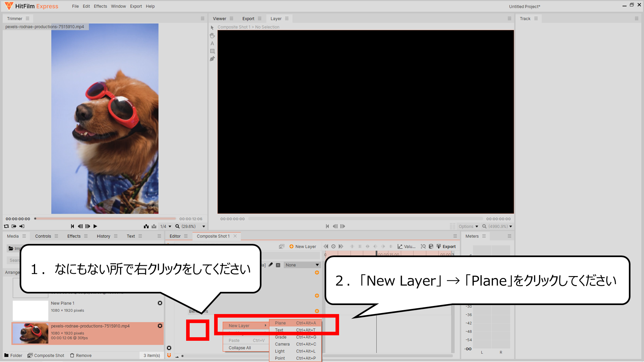Screen dimensions: 644x362
Task: Select the Hand pan tool in Viewer
Action: (x=212, y=35)
